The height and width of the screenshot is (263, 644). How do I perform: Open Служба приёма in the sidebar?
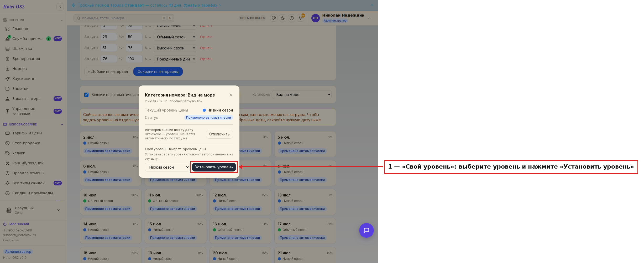click(33, 39)
